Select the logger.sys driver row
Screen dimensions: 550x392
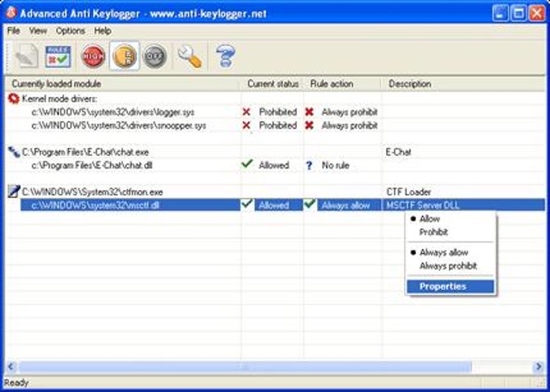[x=275, y=112]
